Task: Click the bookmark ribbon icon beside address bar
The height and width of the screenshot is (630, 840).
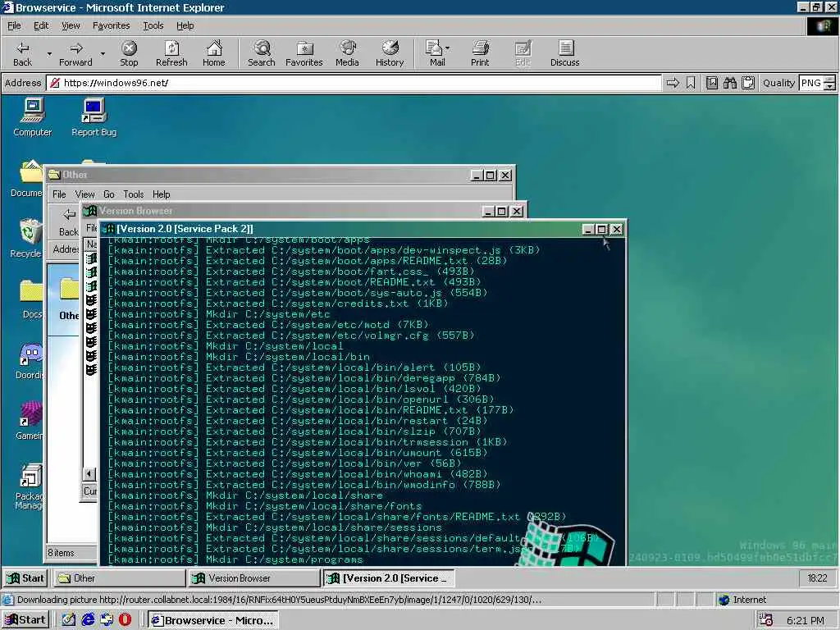Action: coord(691,83)
